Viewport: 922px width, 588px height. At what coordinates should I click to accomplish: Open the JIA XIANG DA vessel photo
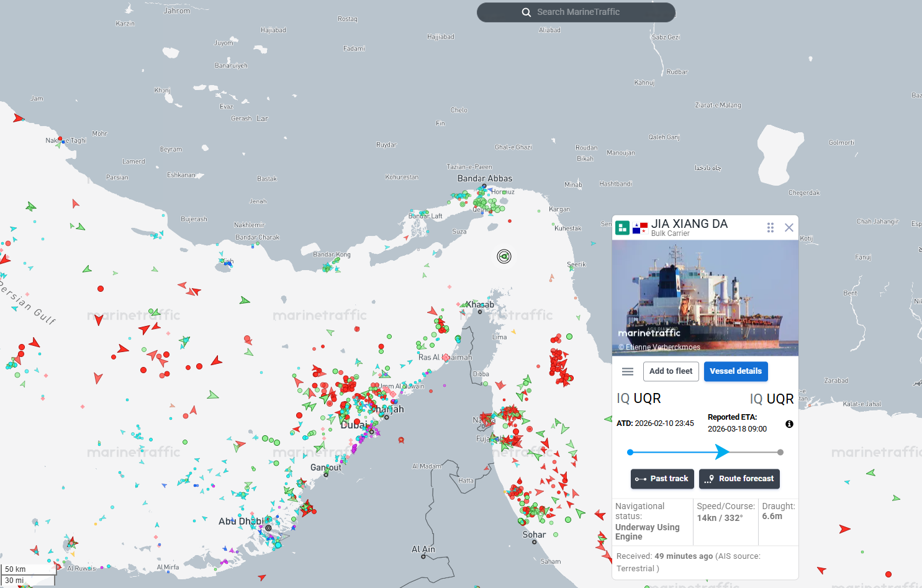pos(705,298)
